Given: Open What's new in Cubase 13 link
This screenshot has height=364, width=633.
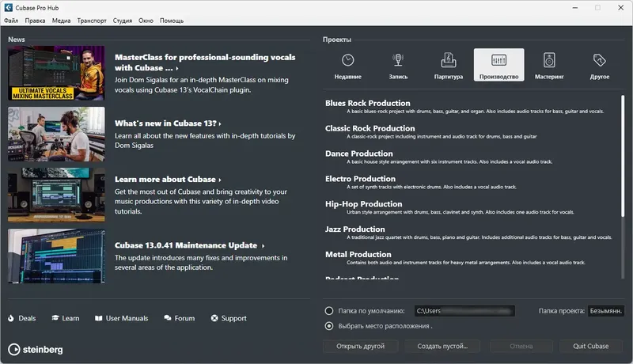Looking at the screenshot, I should pyautogui.click(x=167, y=123).
